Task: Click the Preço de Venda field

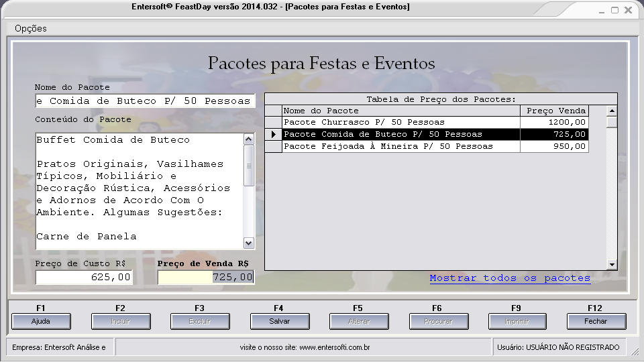Action: (x=206, y=277)
